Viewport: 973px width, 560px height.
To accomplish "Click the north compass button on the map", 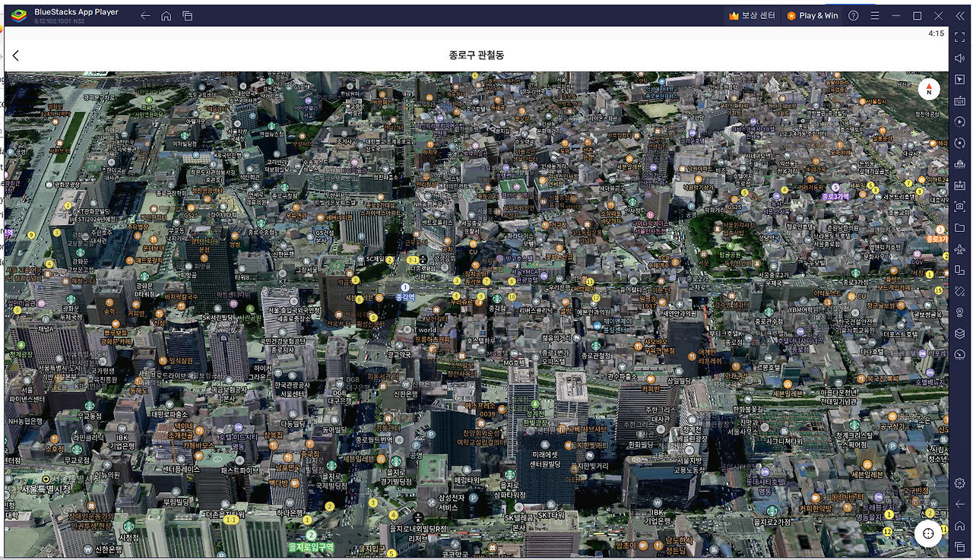I will coord(928,90).
